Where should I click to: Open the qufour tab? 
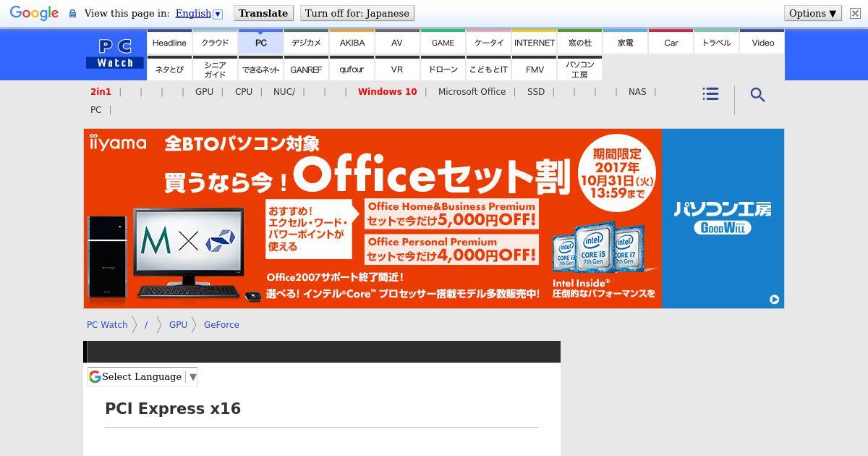click(x=352, y=69)
